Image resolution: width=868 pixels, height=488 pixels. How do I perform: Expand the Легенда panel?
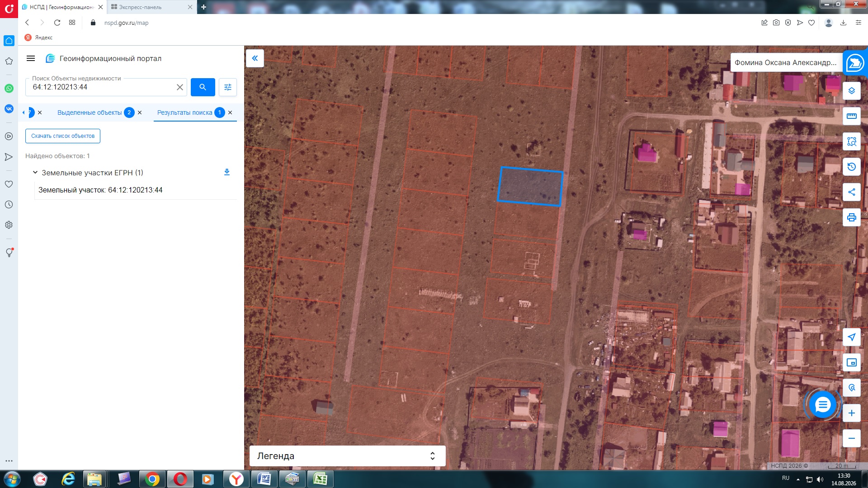coord(347,456)
